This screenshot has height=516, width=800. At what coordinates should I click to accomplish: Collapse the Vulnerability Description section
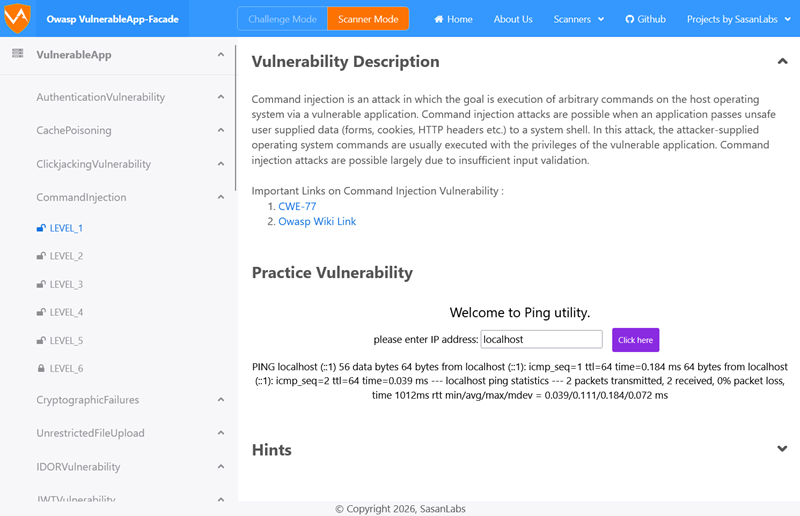(782, 61)
